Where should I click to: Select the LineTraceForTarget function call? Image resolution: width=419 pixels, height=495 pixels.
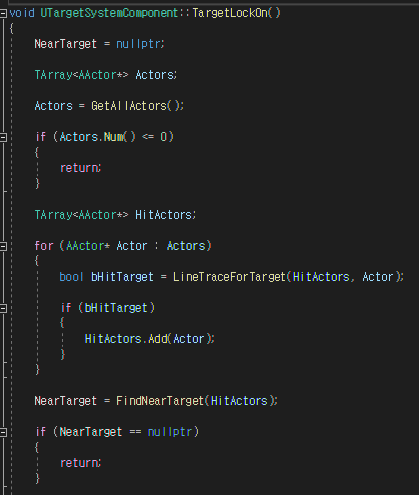coord(229,277)
